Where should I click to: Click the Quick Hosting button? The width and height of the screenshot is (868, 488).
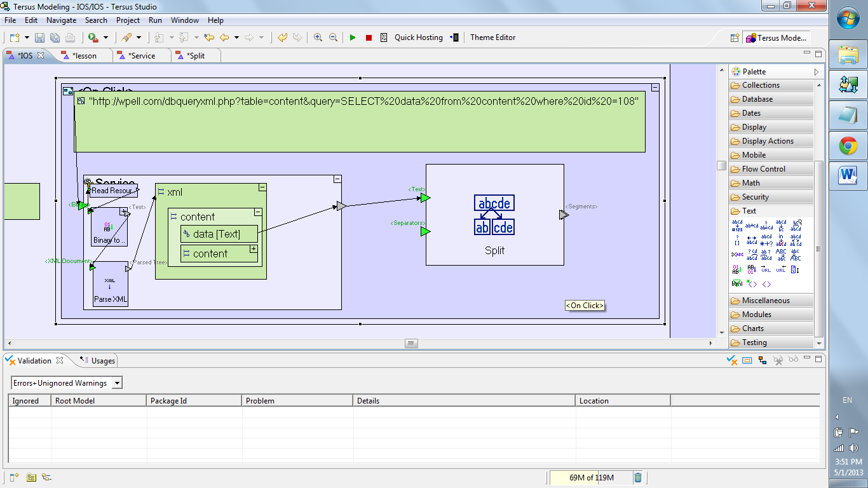tap(418, 37)
